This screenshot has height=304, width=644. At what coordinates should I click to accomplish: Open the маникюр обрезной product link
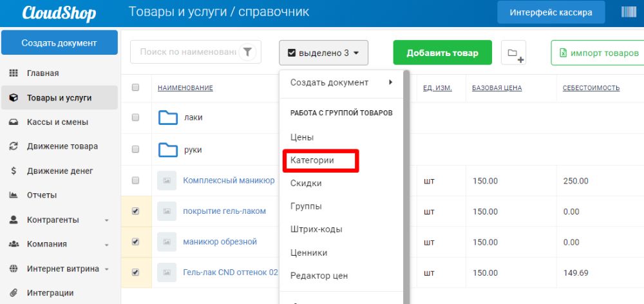pos(220,242)
